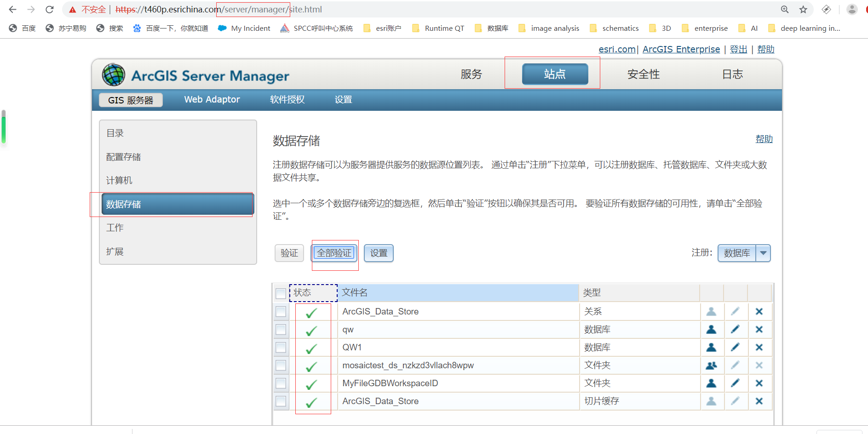Toggle the select-all checkbox in table header

[280, 293]
